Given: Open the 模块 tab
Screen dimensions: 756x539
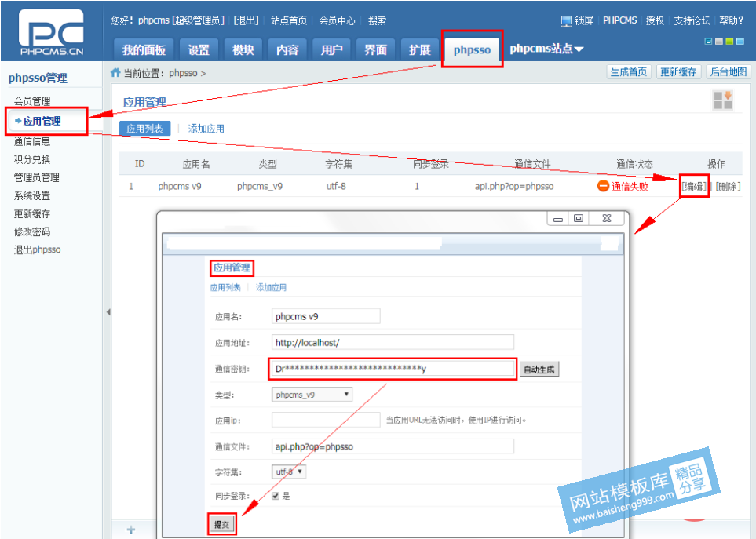Looking at the screenshot, I should (x=243, y=49).
